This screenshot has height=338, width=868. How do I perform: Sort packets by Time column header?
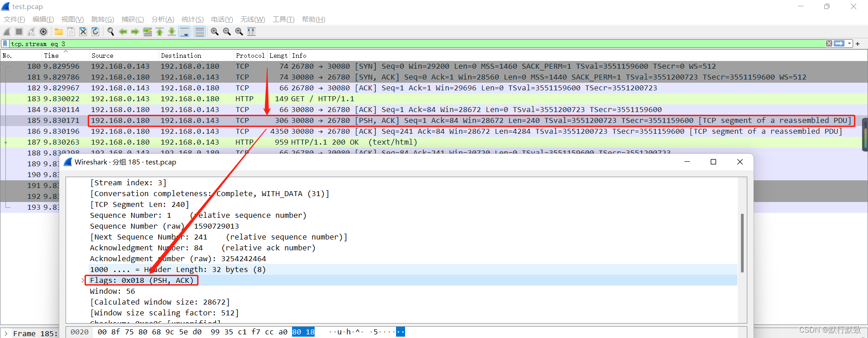[x=65, y=56]
